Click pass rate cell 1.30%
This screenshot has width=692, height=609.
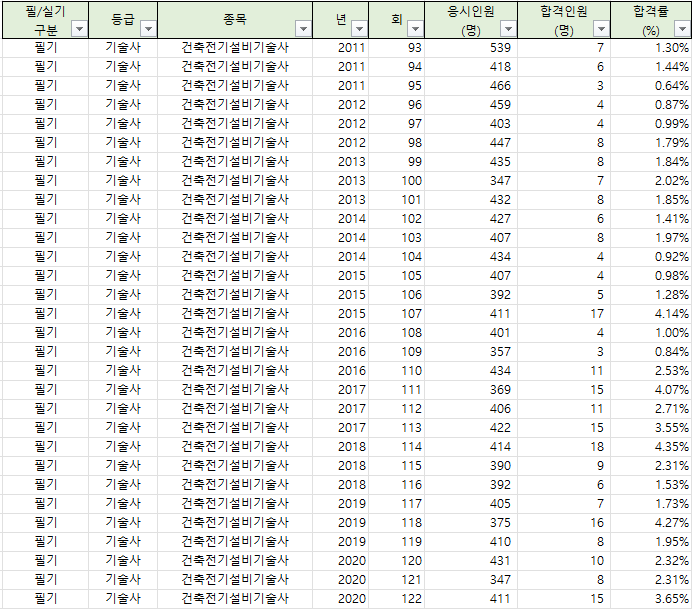(x=651, y=48)
